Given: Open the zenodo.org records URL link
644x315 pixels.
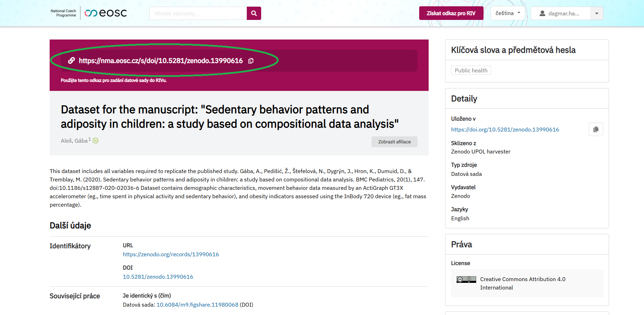Looking at the screenshot, I should click(x=171, y=255).
